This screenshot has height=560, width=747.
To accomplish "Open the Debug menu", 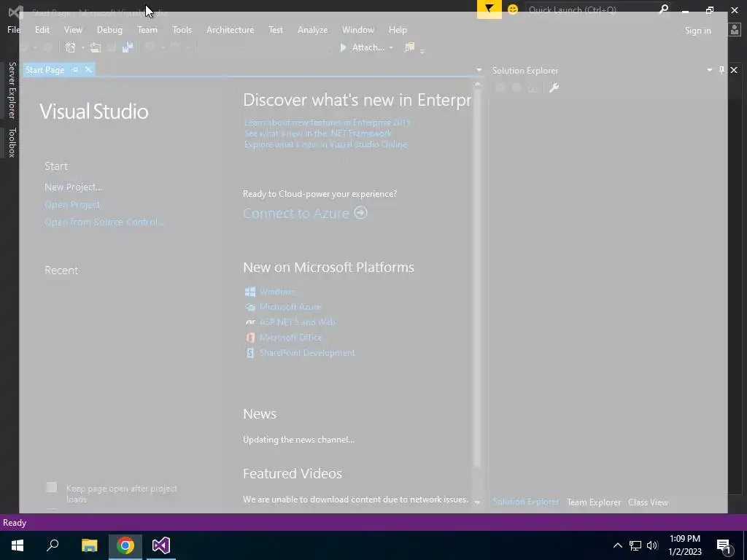I will pos(109,29).
